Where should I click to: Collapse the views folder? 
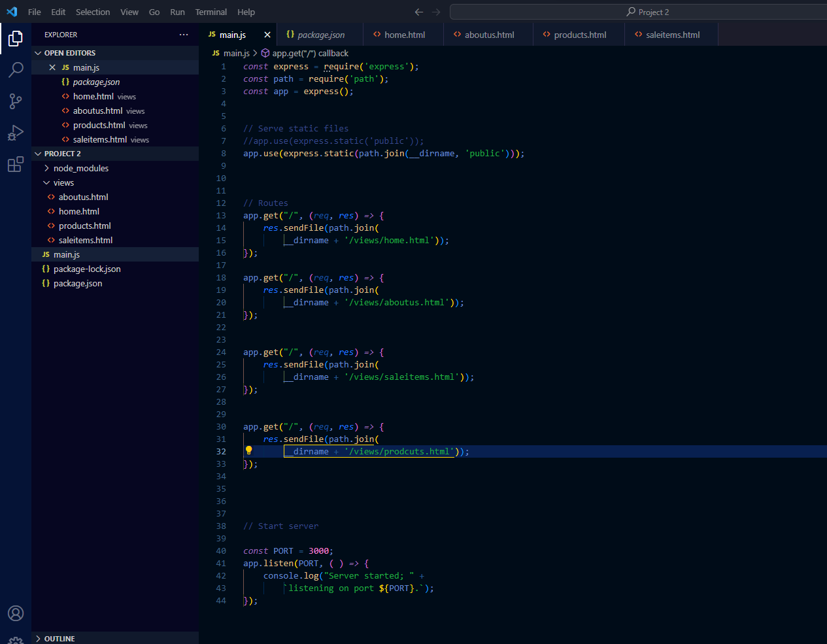(63, 182)
